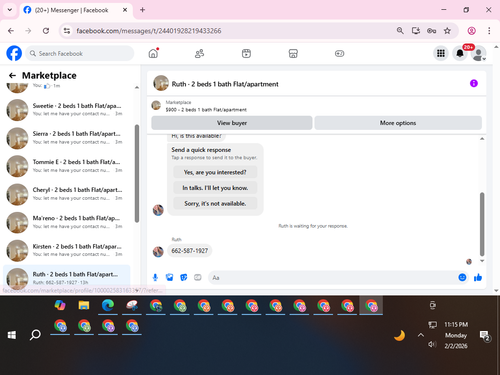Attach a photo with the image icon

(x=169, y=277)
